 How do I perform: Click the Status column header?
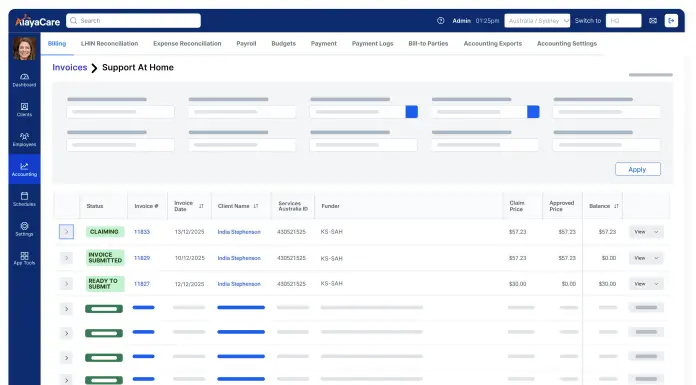click(x=95, y=206)
